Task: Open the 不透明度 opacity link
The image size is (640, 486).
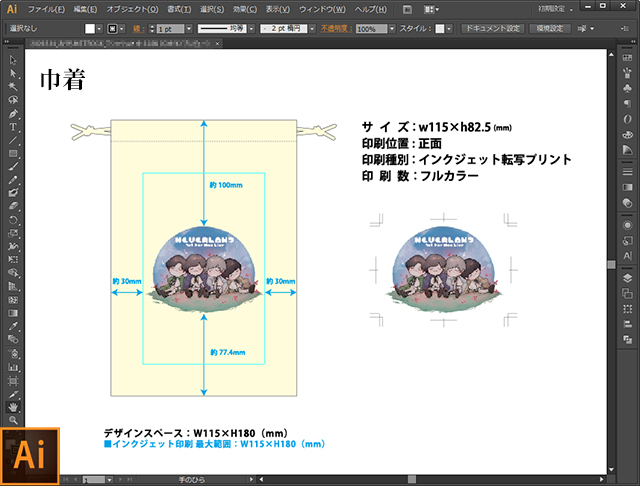Action: pyautogui.click(x=336, y=29)
